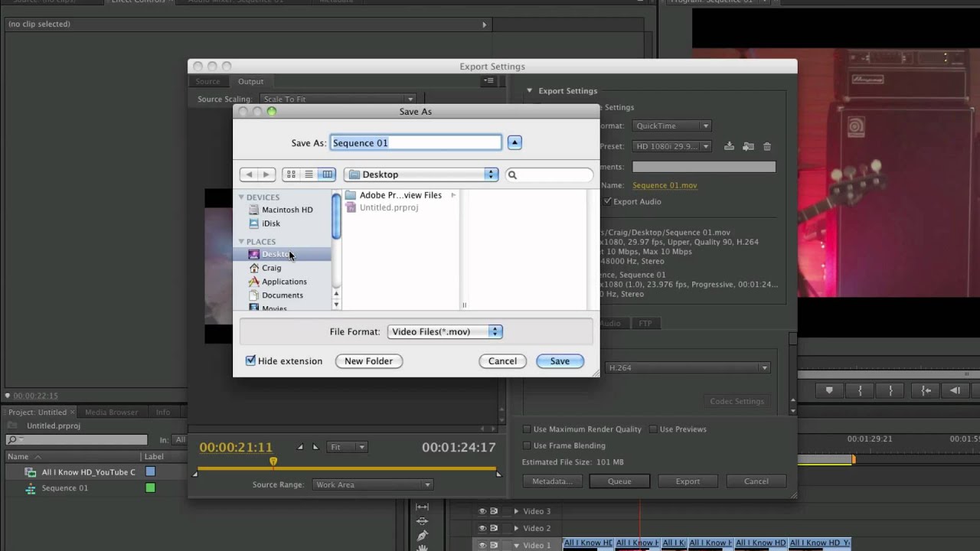Viewport: 980px width, 551px height.
Task: Click Cancel in the Save As dialog
Action: tap(502, 361)
